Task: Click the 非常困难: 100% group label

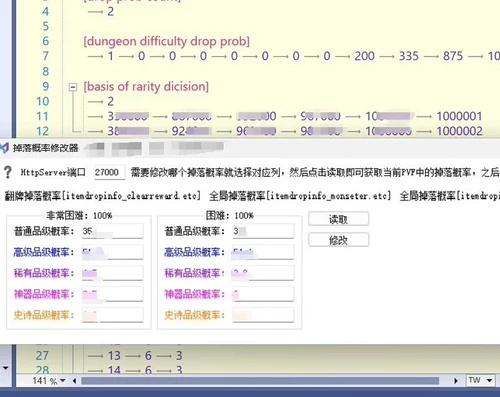Action: pos(79,216)
